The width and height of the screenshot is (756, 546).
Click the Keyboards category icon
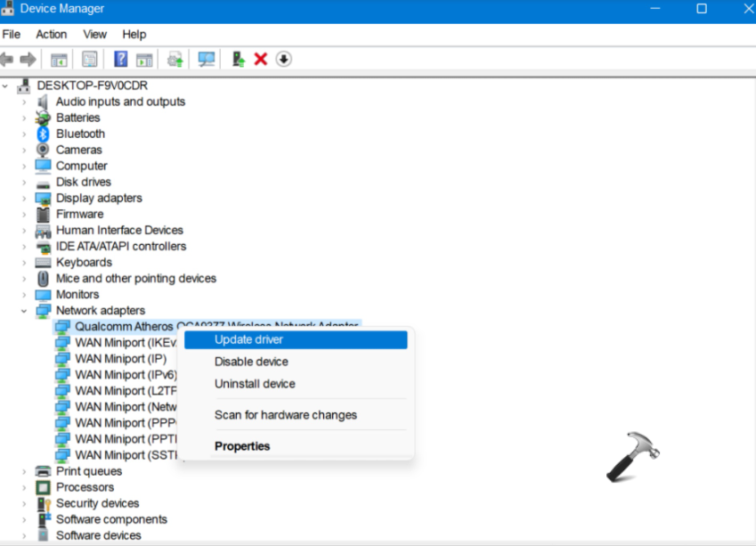(x=43, y=263)
